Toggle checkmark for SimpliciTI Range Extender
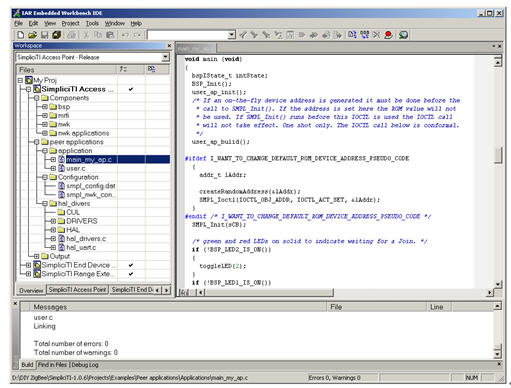This screenshot has width=511, height=388. (x=131, y=274)
